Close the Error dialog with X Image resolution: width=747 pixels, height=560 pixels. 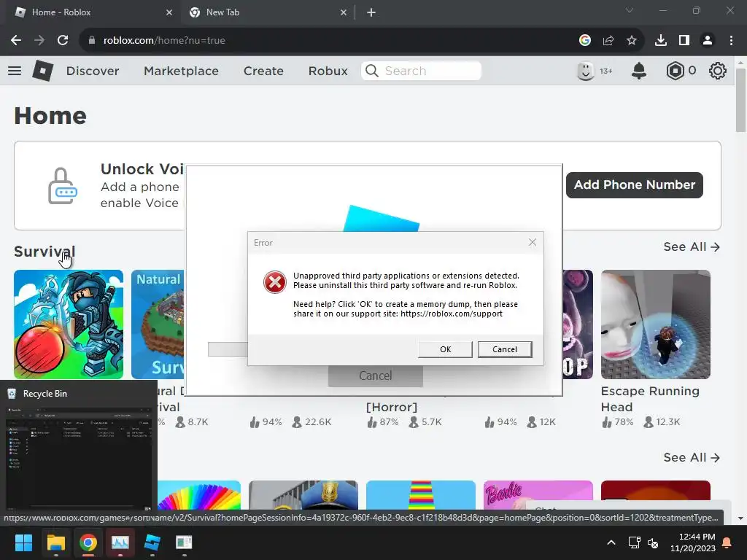tap(532, 242)
